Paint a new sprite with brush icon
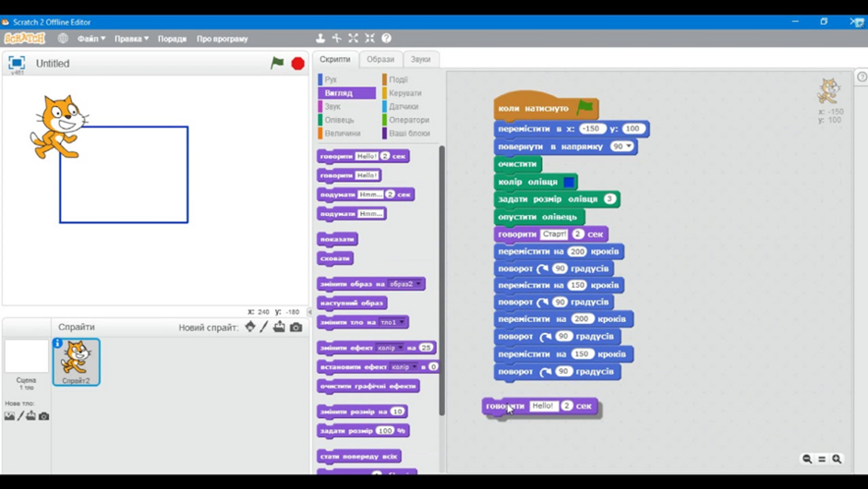868x489 pixels. tap(264, 327)
